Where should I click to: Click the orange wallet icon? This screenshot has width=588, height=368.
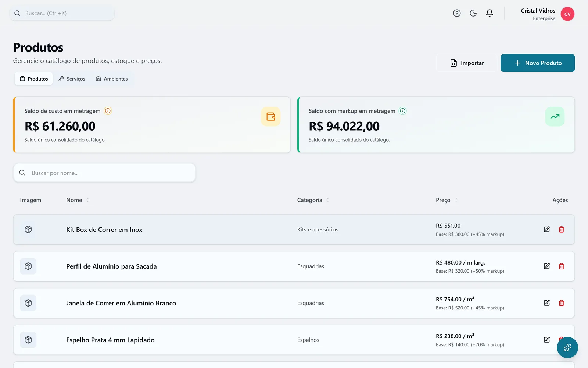(271, 117)
